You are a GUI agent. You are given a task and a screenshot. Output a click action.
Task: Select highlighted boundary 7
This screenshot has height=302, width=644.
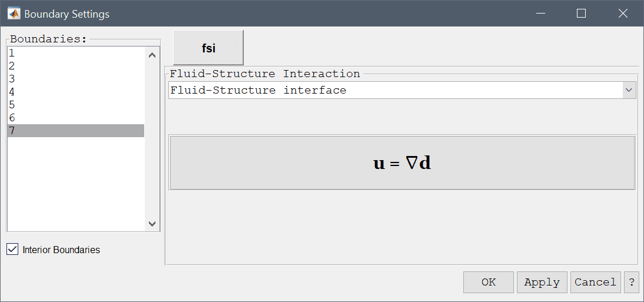[x=76, y=131]
